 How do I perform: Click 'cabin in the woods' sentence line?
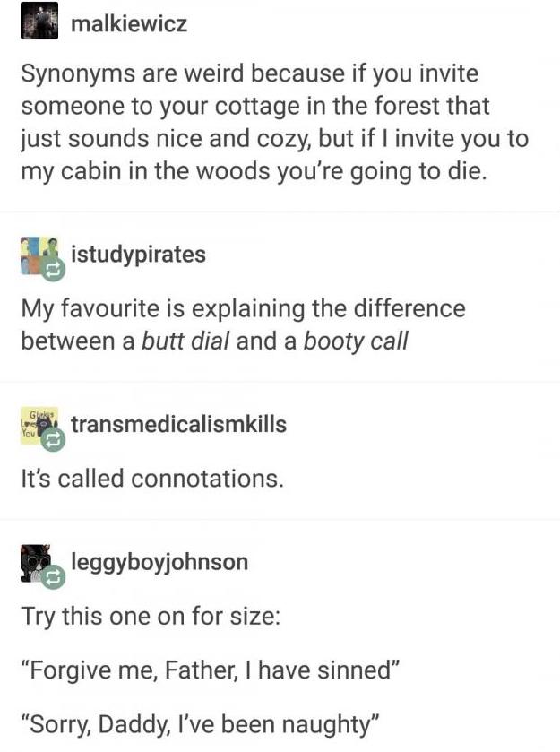pyautogui.click(x=254, y=171)
